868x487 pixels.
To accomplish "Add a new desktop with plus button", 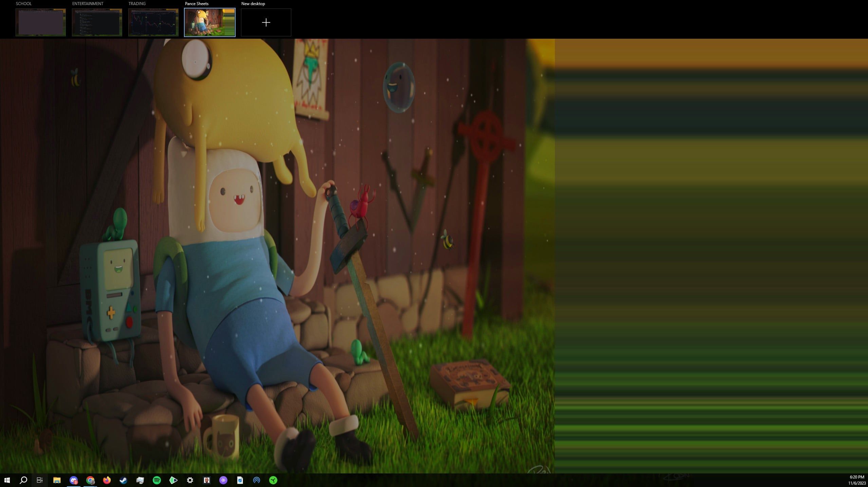I will tap(266, 22).
